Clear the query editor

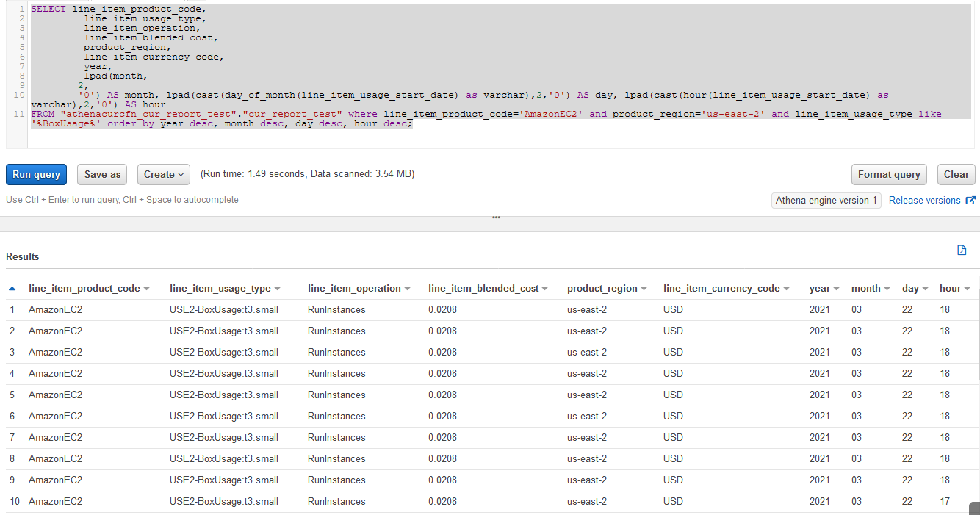956,174
